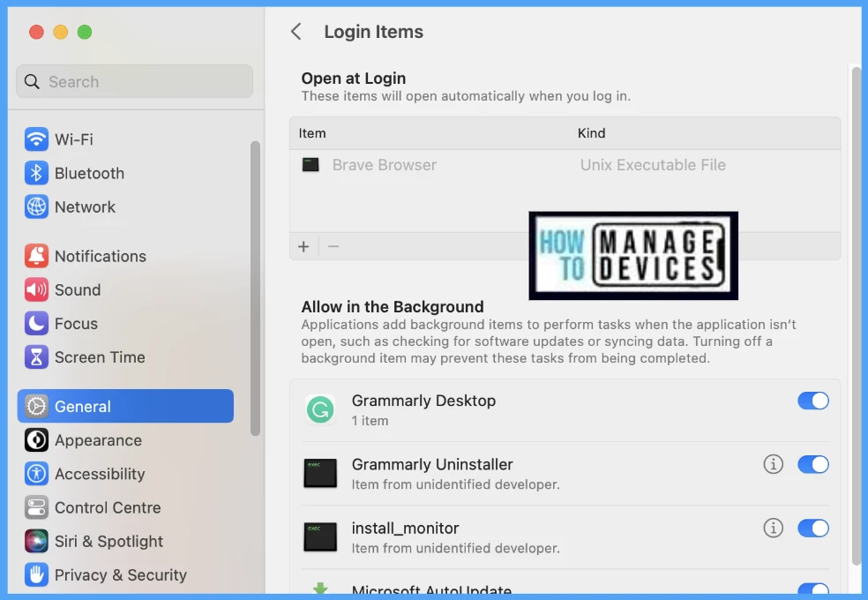Image resolution: width=868 pixels, height=600 pixels.
Task: Open the Network globe icon
Action: (36, 207)
